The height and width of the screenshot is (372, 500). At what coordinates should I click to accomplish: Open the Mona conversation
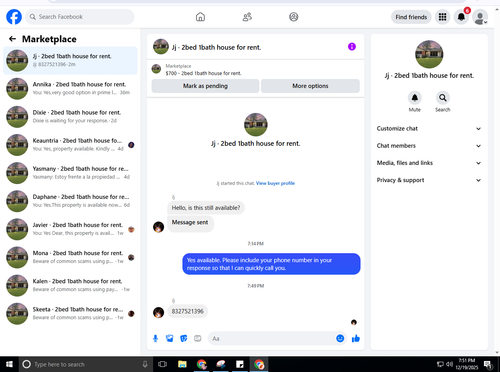70,257
